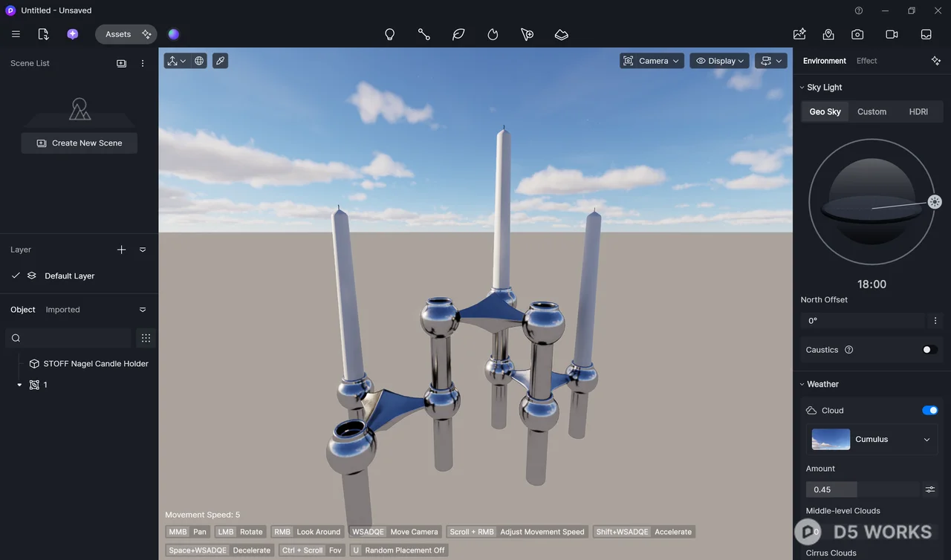Open cloud Amount advanced settings icon
Image resolution: width=951 pixels, height=560 pixels.
click(x=929, y=489)
